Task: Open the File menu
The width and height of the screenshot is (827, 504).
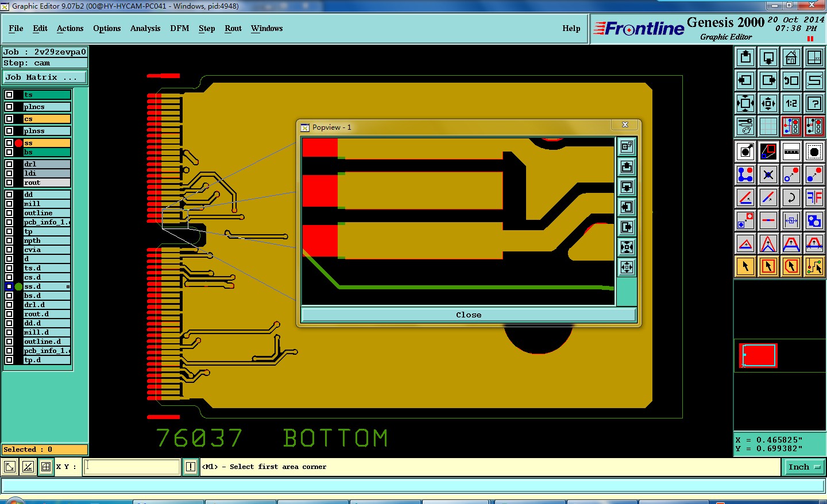Action: coord(16,28)
